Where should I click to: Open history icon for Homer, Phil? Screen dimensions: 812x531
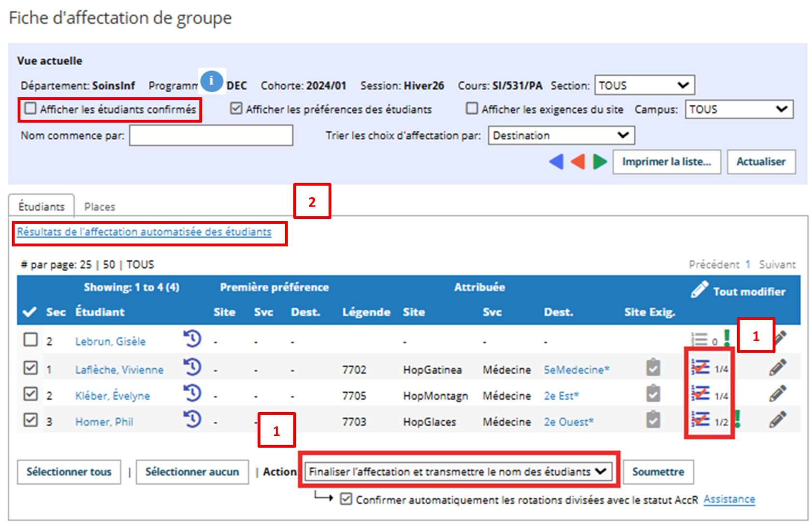pos(192,419)
